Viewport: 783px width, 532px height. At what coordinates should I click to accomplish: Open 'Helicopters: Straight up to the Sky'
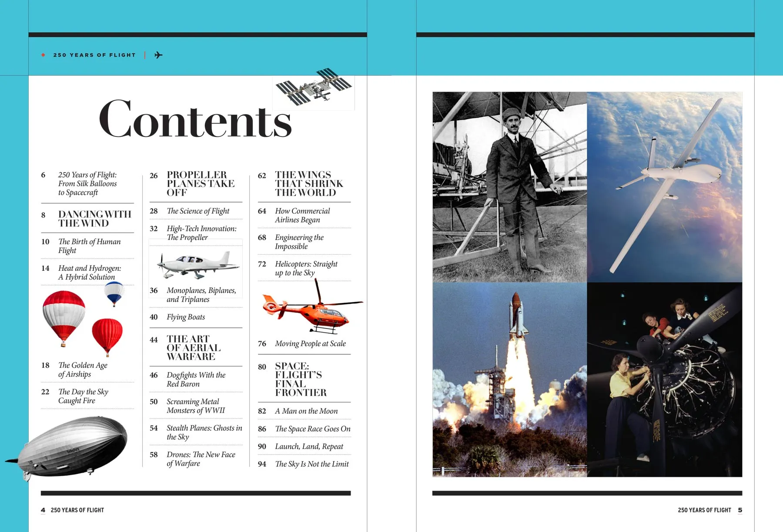click(306, 268)
